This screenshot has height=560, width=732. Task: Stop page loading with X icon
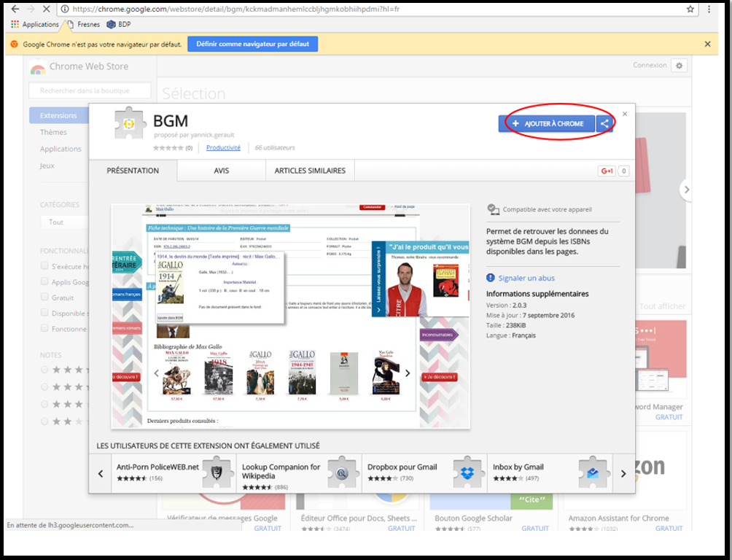click(x=47, y=9)
